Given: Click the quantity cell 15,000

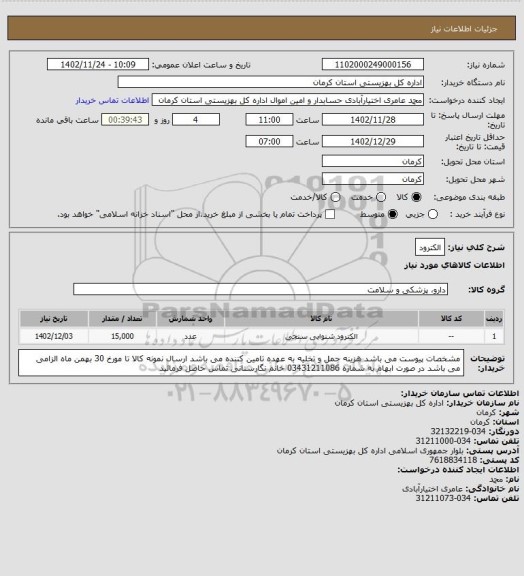Looking at the screenshot, I should 122,336.
